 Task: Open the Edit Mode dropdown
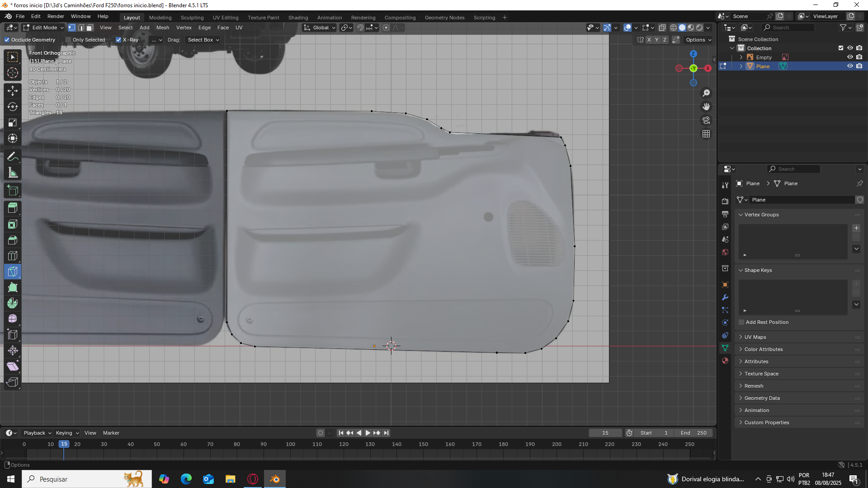(44, 28)
